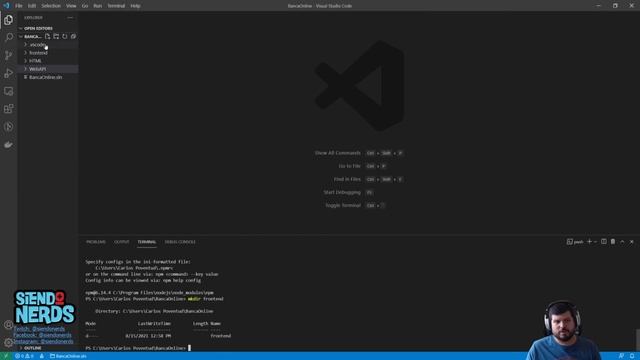640x360 pixels.
Task: Select the TERMINAL panel tab
Action: pyautogui.click(x=147, y=242)
